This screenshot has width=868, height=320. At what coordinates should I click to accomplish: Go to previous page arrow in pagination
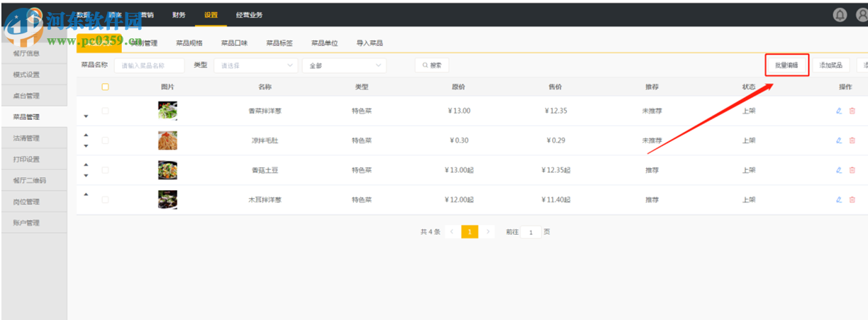[x=452, y=232]
